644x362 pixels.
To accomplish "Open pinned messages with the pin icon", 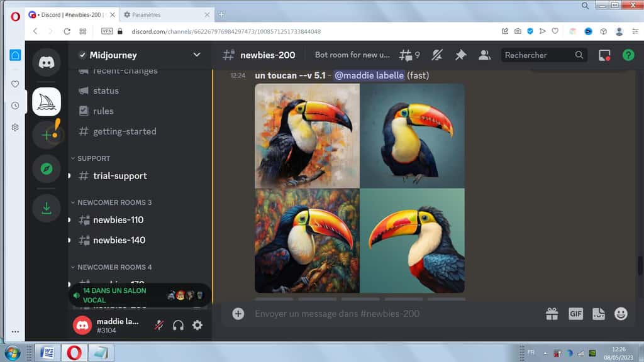I will coord(460,55).
